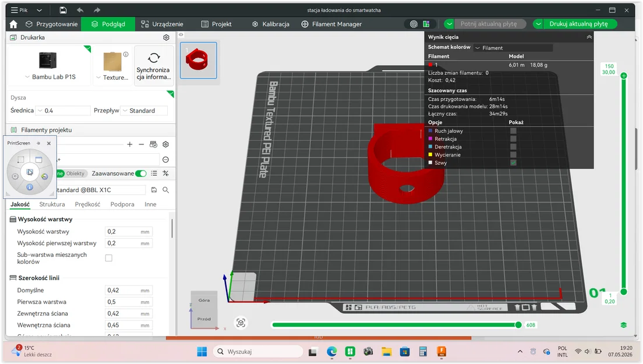Screen dimensions: 643x364
Task: Click the Synchronizacja informacji refresh icon
Action: click(154, 58)
